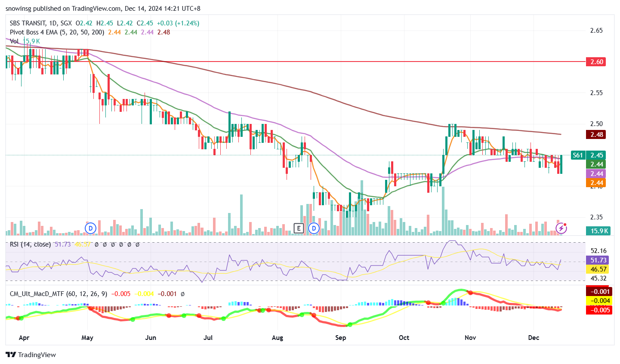Click the TradingView logo at the bottom left
Screen dimensions: 620x364
tap(31, 355)
